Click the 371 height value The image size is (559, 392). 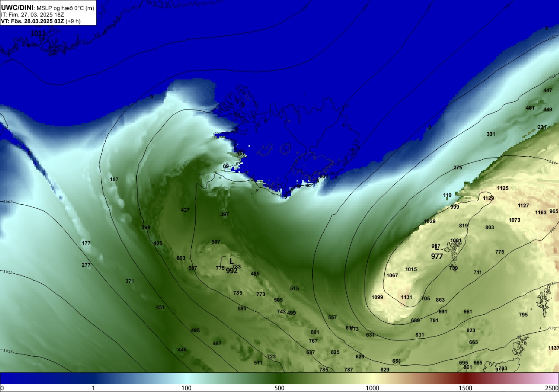coord(130,281)
